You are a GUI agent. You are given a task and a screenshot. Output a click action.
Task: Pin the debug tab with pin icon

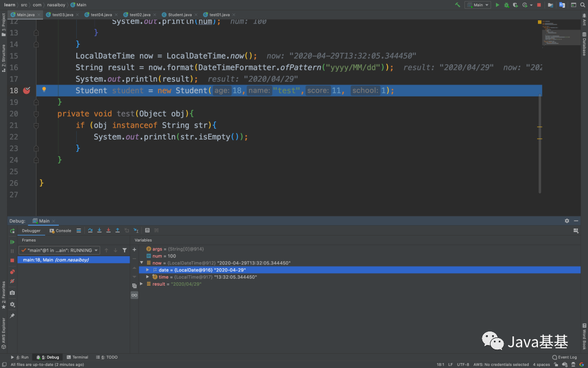coord(13,316)
